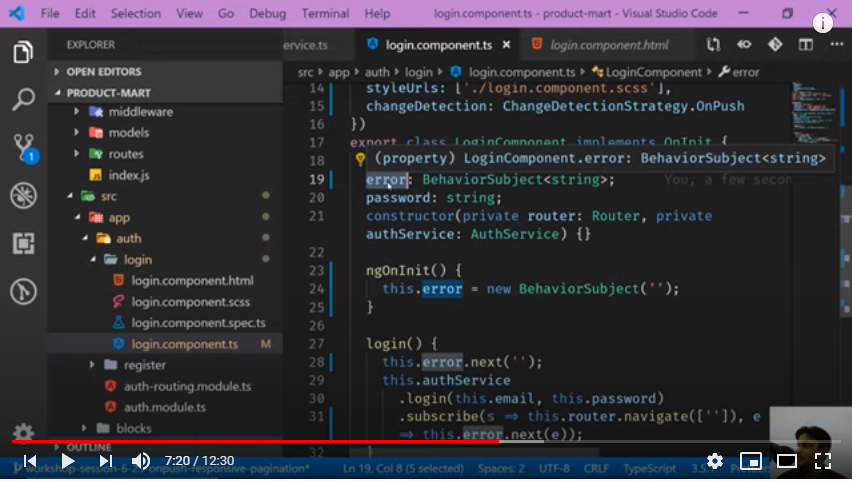This screenshot has height=481, width=852.
Task: Open the Debug view in activity bar
Action: [23, 196]
